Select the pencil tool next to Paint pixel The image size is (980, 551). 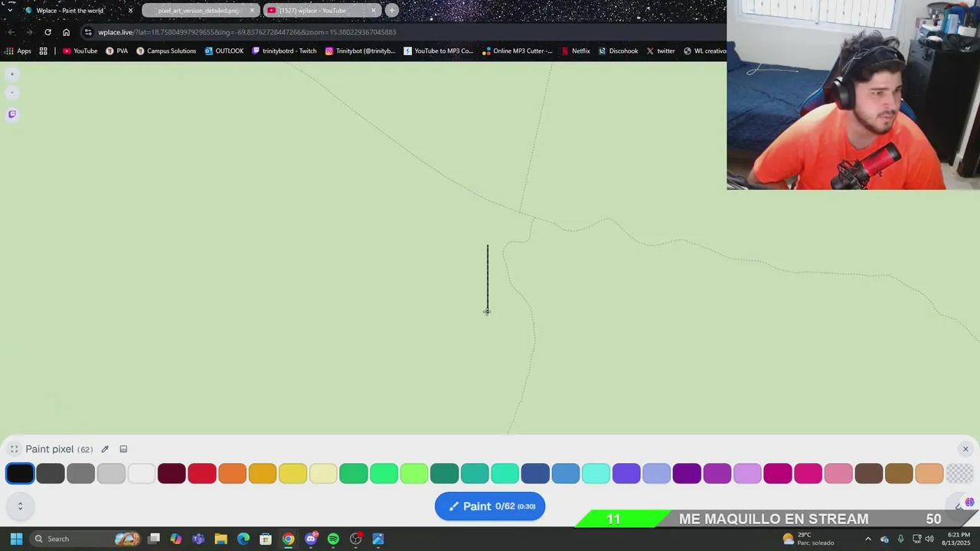(x=105, y=449)
